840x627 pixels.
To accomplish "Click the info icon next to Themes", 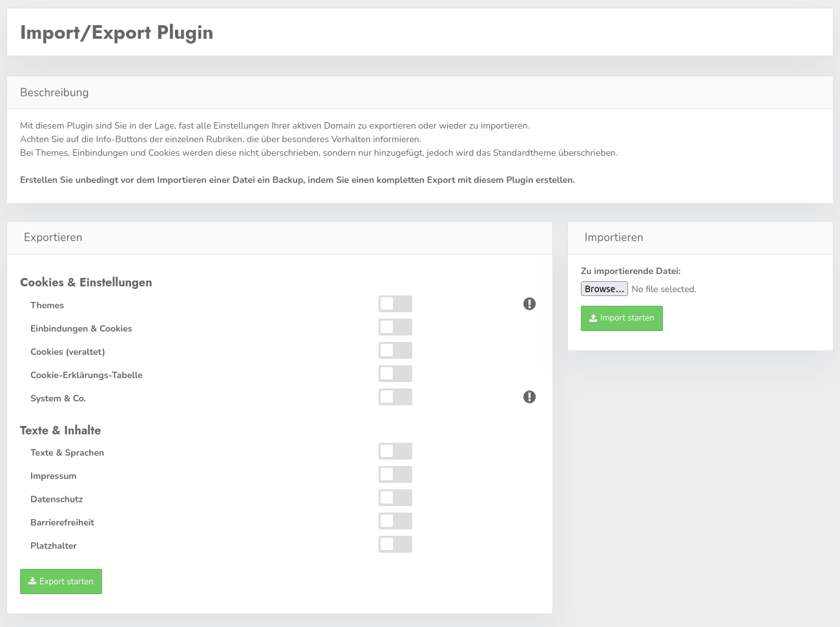I will (529, 304).
